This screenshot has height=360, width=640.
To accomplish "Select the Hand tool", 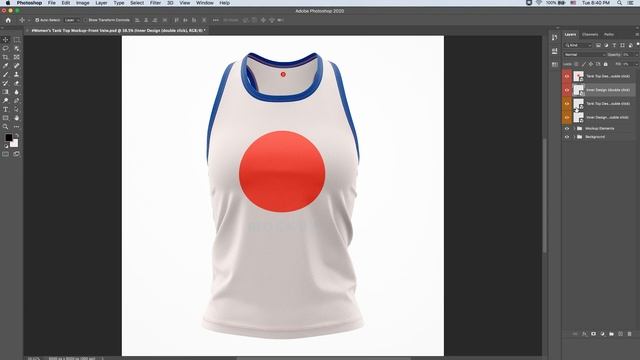I will [x=16, y=118].
